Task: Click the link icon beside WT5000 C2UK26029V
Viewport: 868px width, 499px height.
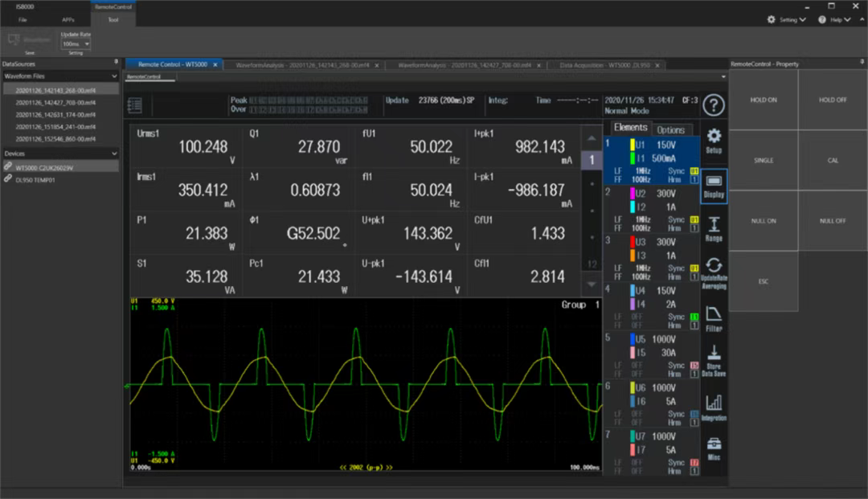Action: point(8,166)
